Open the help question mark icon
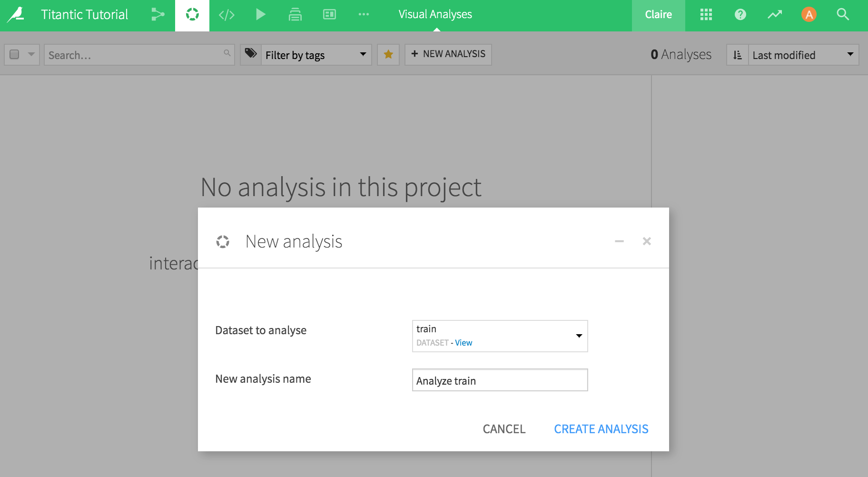Image resolution: width=868 pixels, height=477 pixels. tap(740, 14)
